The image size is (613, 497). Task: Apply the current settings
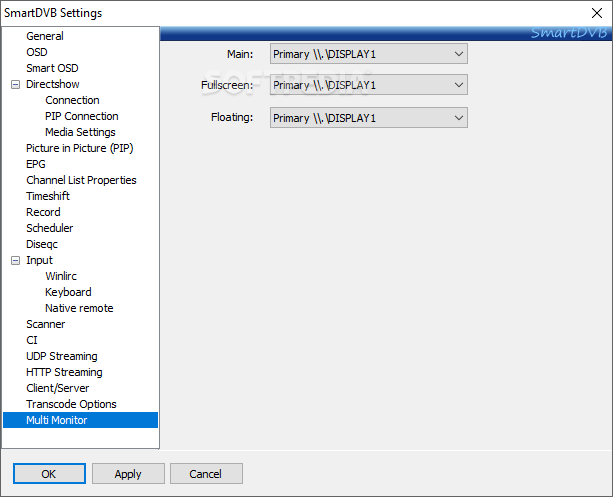point(128,474)
